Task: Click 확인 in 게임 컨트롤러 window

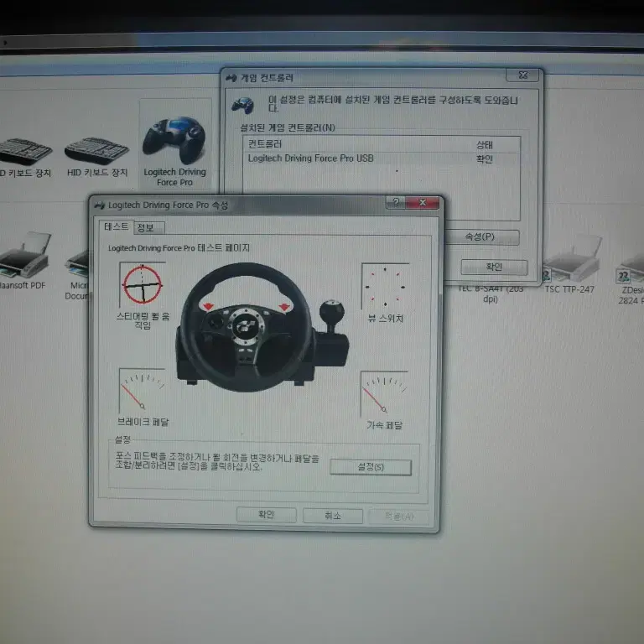Action: click(494, 267)
